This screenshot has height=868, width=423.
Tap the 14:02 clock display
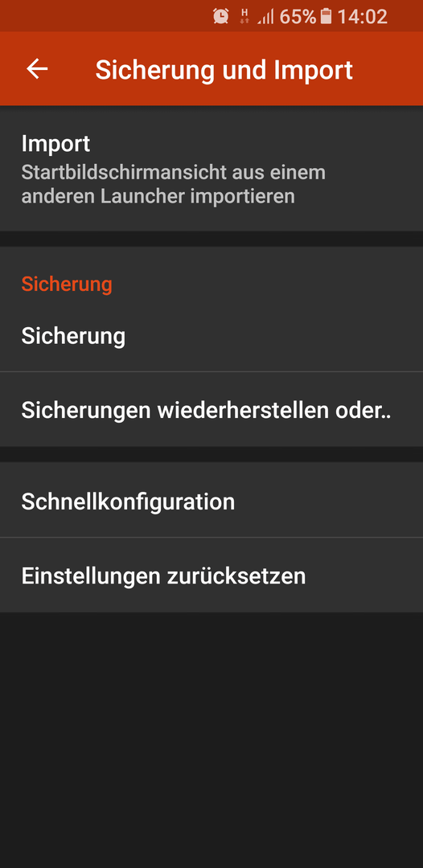coord(363,17)
